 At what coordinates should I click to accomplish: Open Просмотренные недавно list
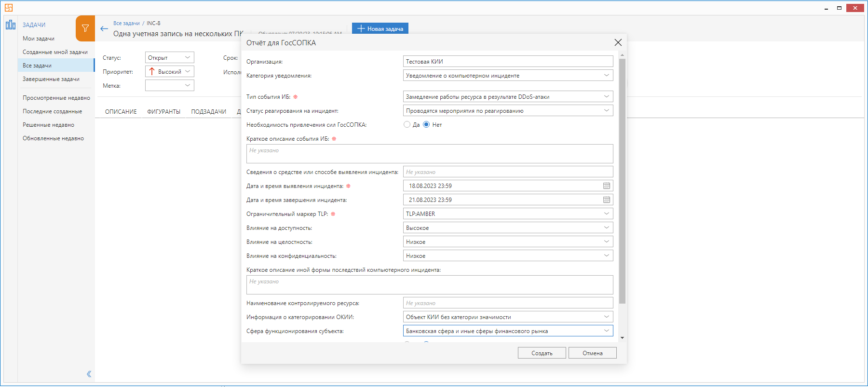(x=56, y=98)
